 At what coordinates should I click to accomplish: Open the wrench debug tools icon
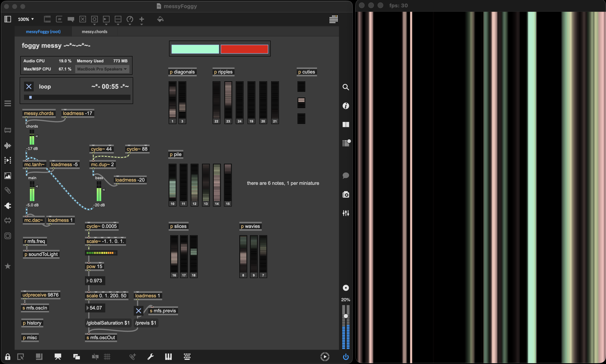(x=150, y=357)
